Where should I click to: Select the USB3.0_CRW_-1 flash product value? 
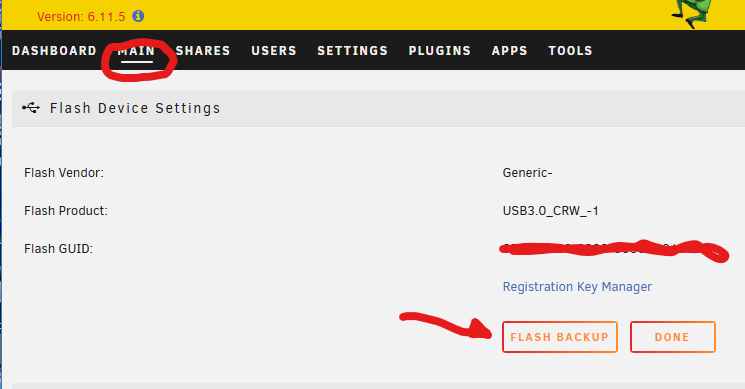551,211
